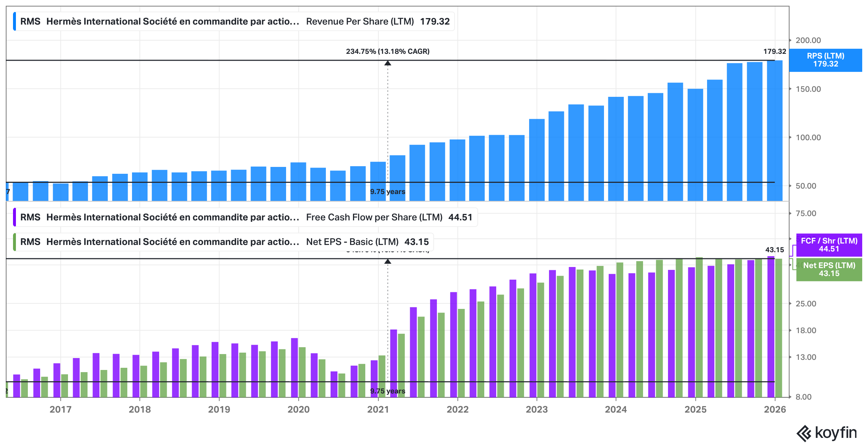Image resolution: width=868 pixels, height=448 pixels.
Task: Click the upper panel's upward arrow marker
Action: click(388, 63)
